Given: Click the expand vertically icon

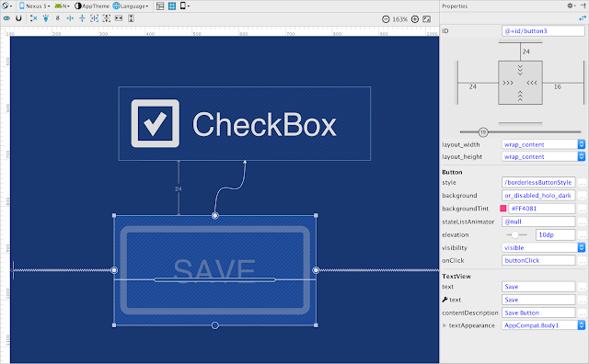Looking at the screenshot, I should (x=131, y=18).
